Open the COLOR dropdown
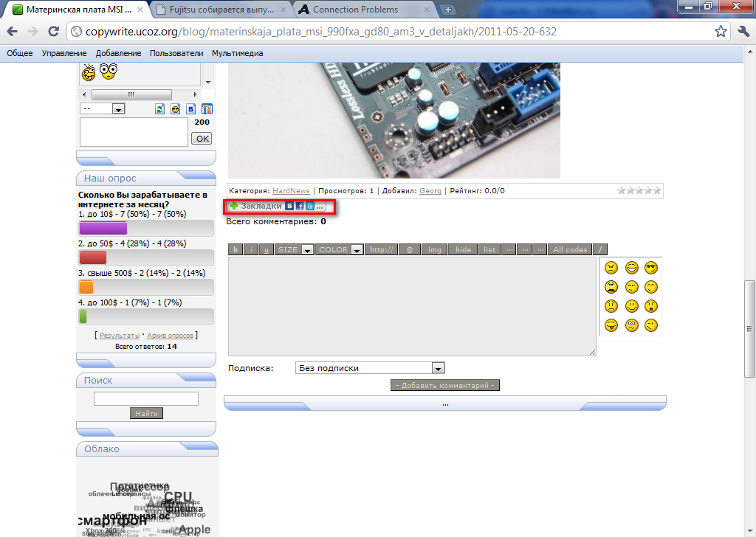Screen dimensions: 756x537 pyautogui.click(x=339, y=249)
